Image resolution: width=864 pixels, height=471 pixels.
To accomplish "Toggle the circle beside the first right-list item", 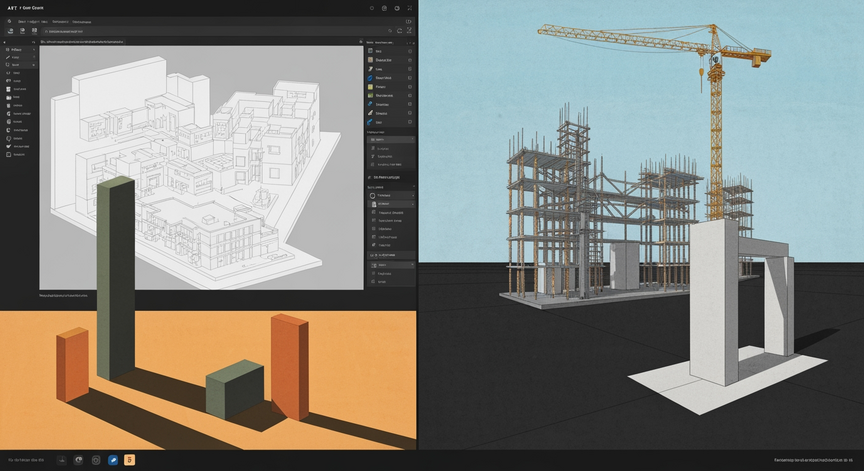I will pyautogui.click(x=410, y=51).
